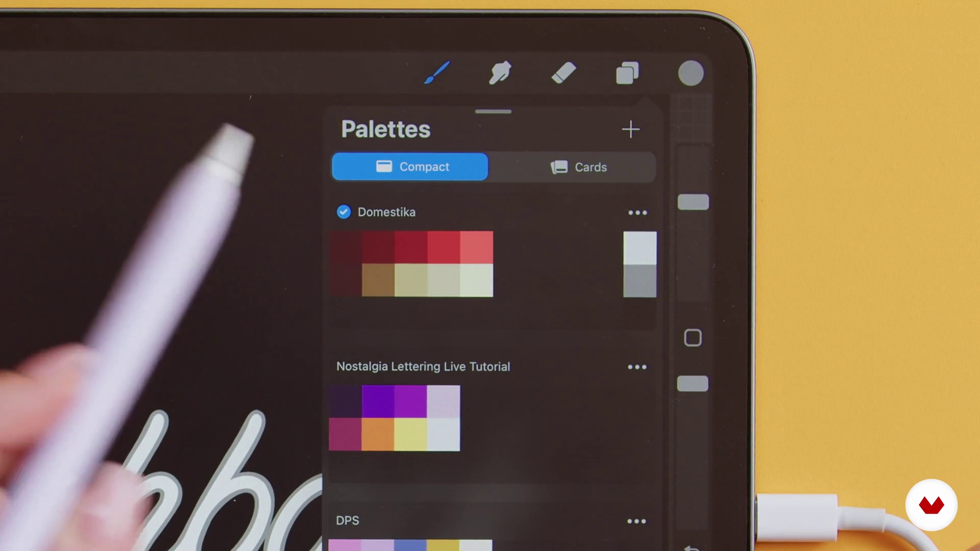Select the Eraser tool in toolbar
This screenshot has width=980, height=551.
click(x=564, y=72)
